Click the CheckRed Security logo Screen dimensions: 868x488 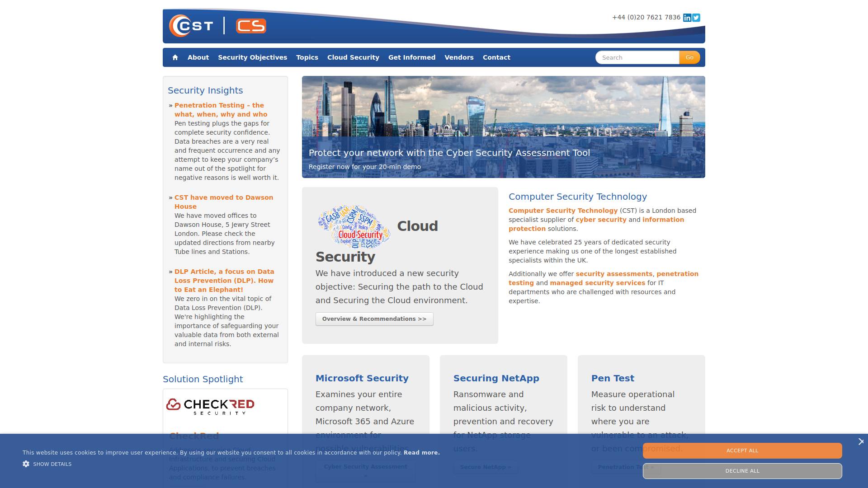[212, 405]
